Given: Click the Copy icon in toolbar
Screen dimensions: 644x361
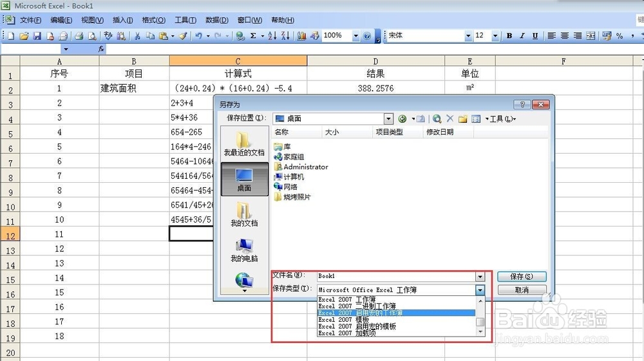Looking at the screenshot, I should [x=150, y=36].
